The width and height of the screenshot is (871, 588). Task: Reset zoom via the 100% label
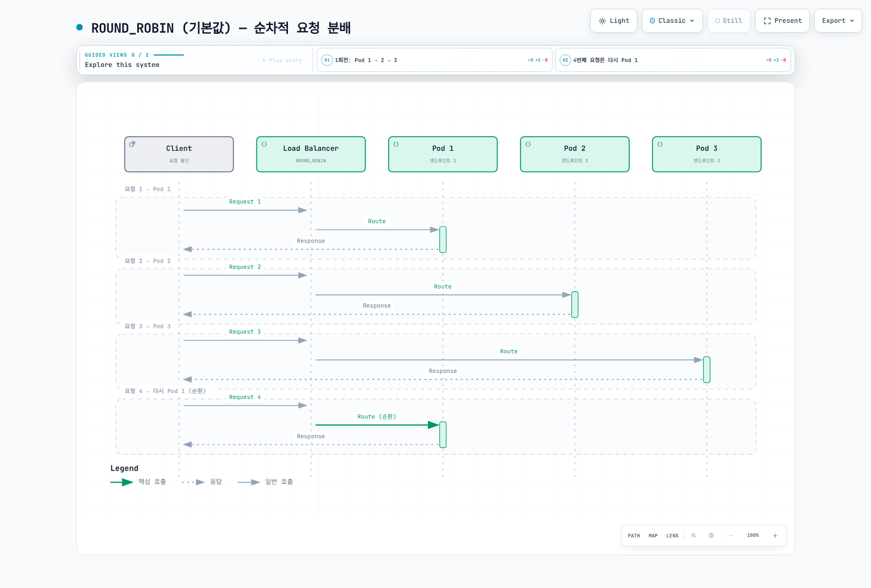753,536
